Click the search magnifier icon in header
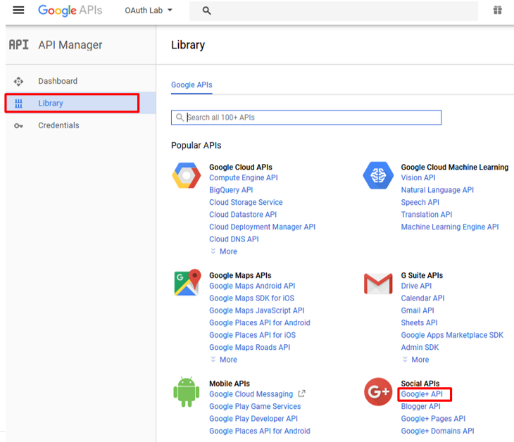The width and height of the screenshot is (514, 442). coord(207,11)
